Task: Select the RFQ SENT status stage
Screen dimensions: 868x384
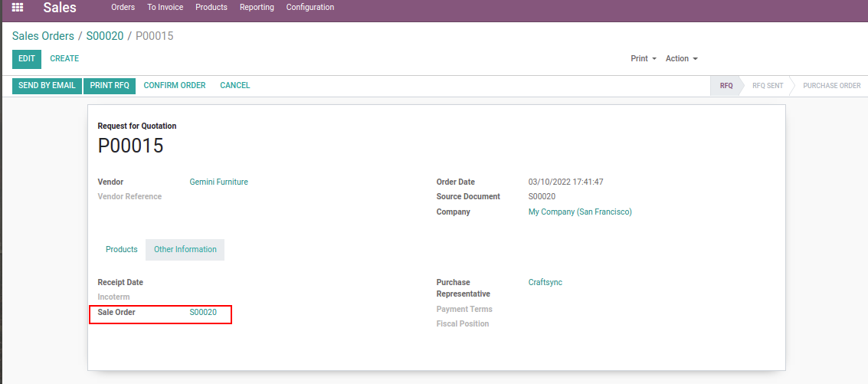Action: click(x=767, y=86)
